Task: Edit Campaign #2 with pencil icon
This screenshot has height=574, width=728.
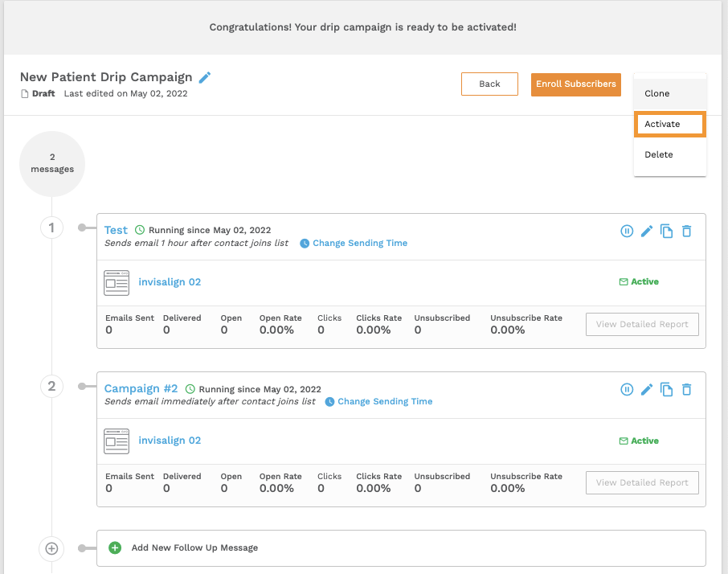Action: 647,389
